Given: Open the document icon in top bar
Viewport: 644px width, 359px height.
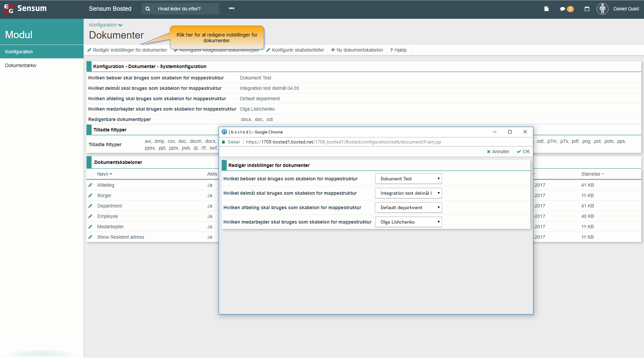Looking at the screenshot, I should click(x=546, y=9).
